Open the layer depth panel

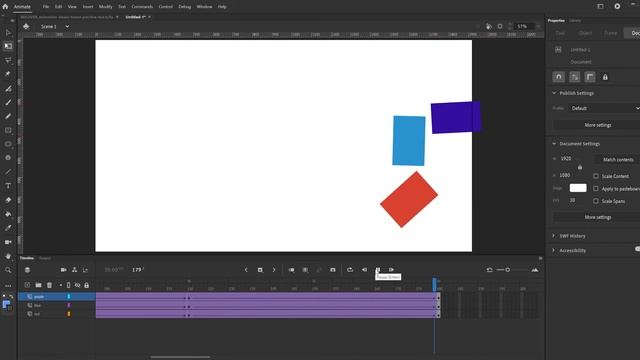tap(85, 270)
